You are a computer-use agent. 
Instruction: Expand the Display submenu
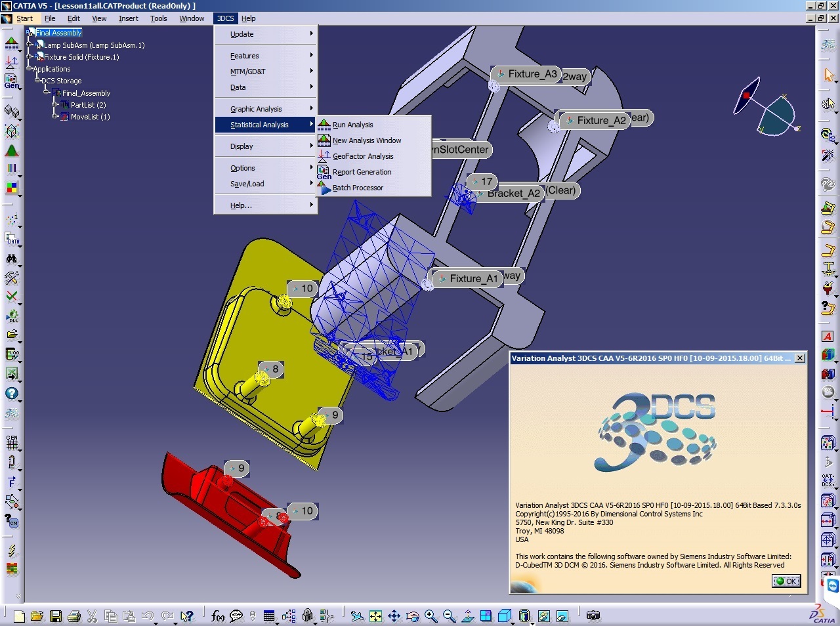pyautogui.click(x=266, y=146)
